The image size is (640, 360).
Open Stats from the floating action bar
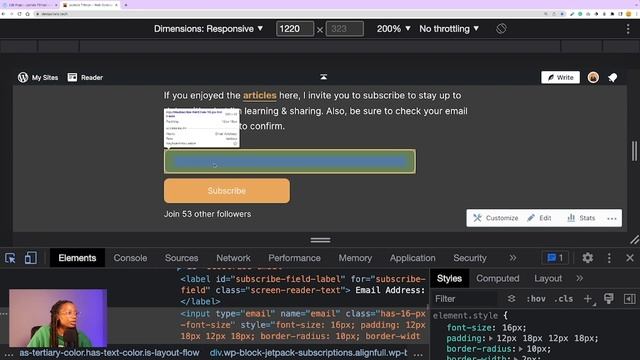coord(581,218)
